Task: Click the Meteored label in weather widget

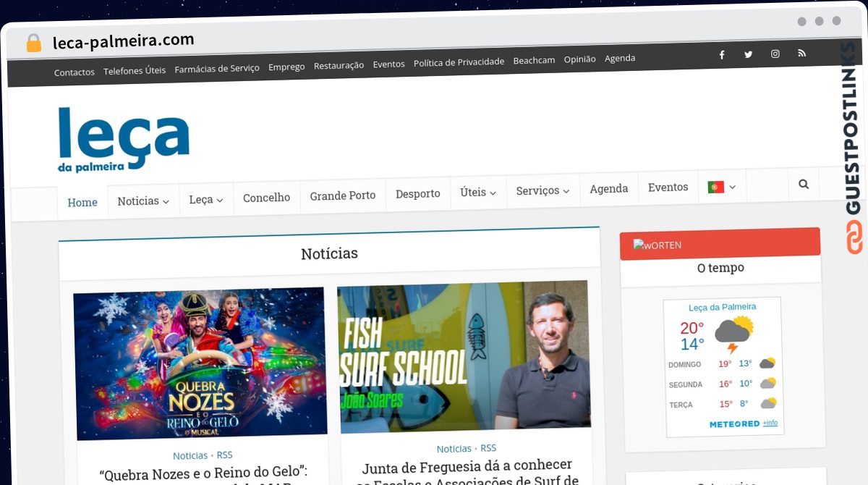Action: [x=734, y=424]
